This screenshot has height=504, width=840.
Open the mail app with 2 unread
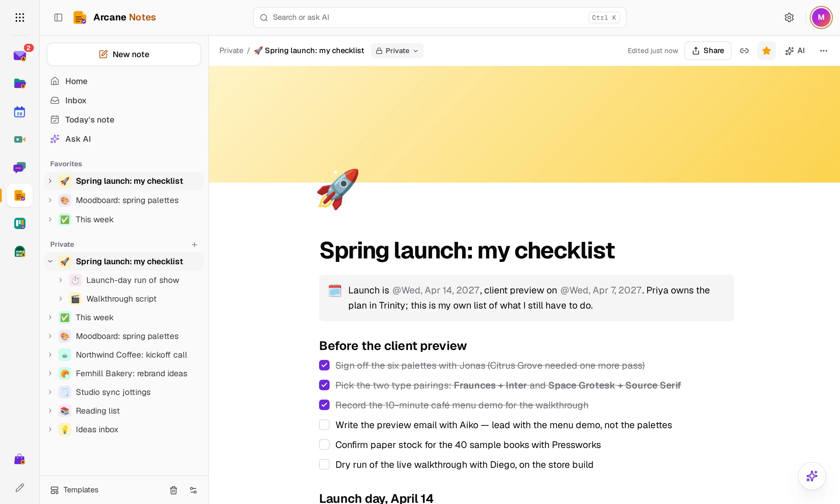click(20, 55)
